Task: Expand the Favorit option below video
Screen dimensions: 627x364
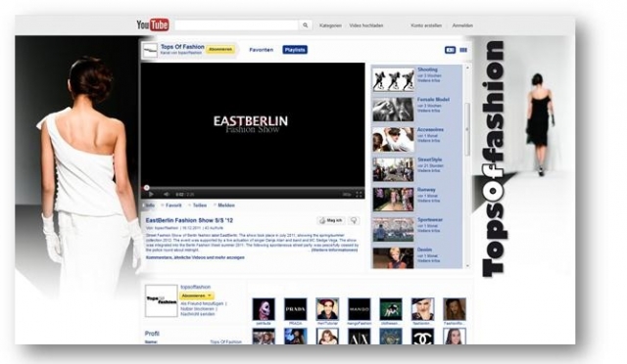Action: pos(172,205)
